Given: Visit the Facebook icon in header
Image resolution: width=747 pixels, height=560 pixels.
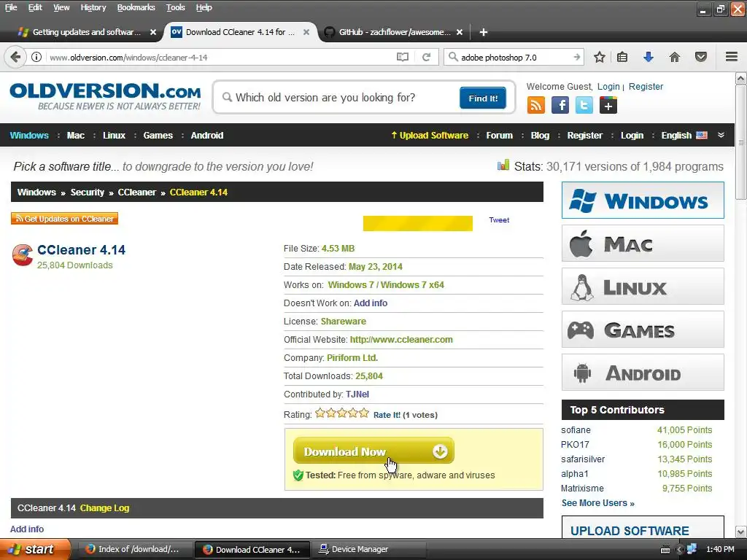Looking at the screenshot, I should click(560, 105).
